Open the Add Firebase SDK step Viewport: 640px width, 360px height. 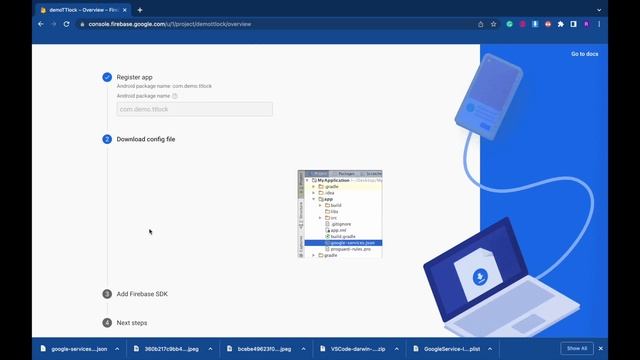click(142, 294)
